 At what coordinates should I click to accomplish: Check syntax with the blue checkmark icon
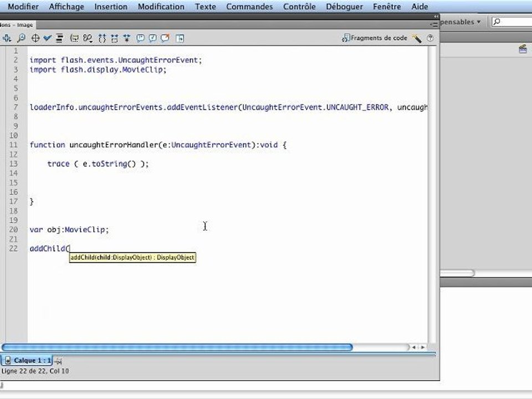(47, 38)
